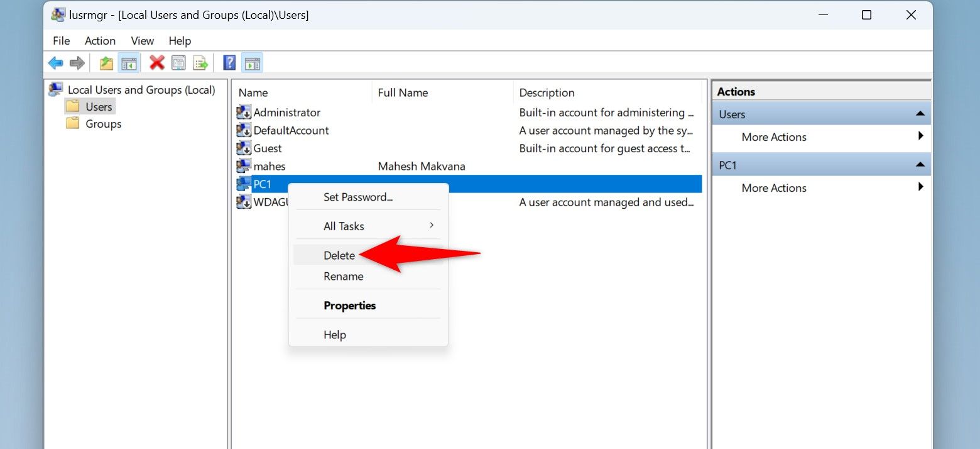Click the Forward arrow toolbar icon
Image resolution: width=980 pixels, height=449 pixels.
[77, 63]
